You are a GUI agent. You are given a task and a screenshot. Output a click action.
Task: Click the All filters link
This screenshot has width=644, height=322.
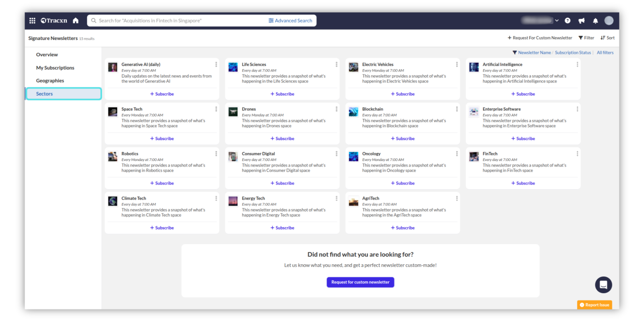(605, 53)
